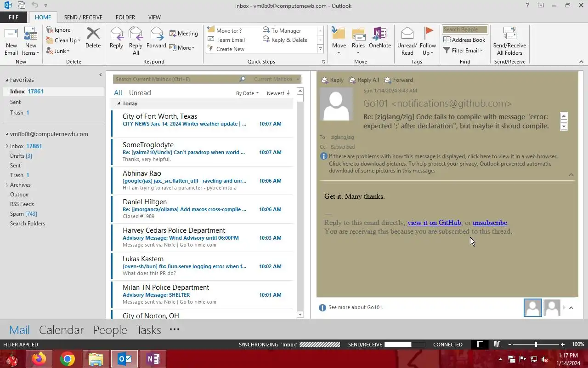Viewport: 588px width, 368px height.
Task: Click the zoom out minus button
Action: point(509,345)
